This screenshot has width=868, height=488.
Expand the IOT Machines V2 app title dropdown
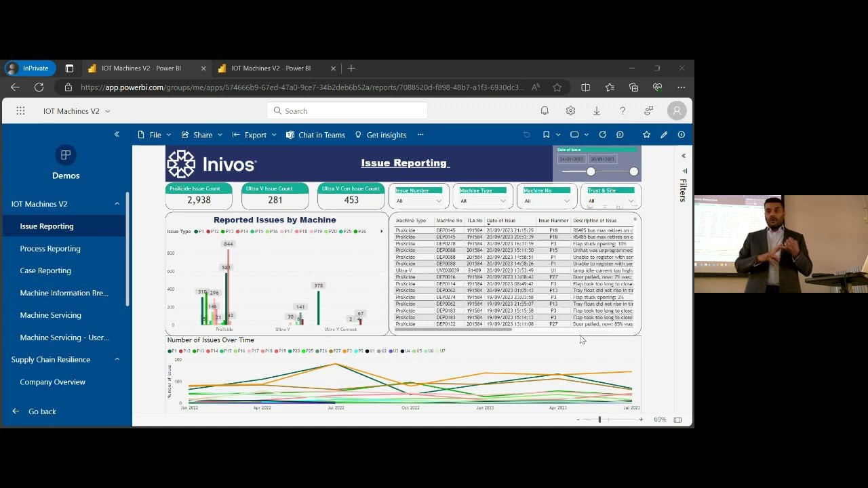[x=107, y=111]
